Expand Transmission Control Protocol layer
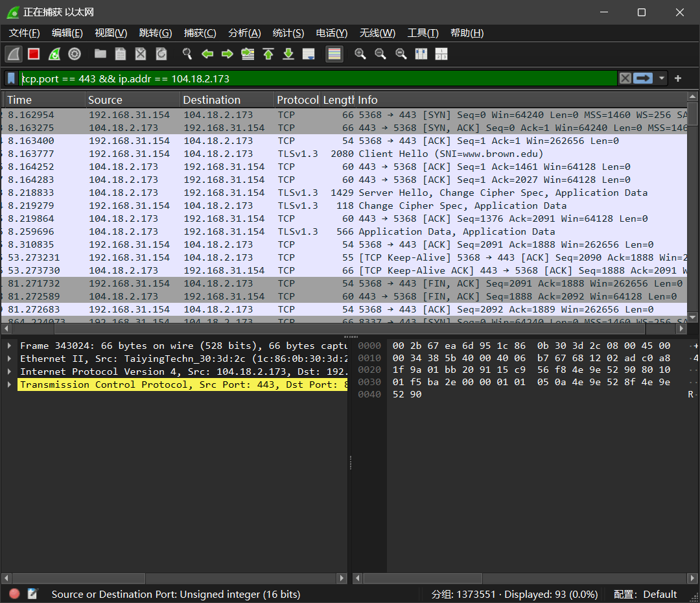Viewport: 700px width, 603px height. click(x=9, y=384)
